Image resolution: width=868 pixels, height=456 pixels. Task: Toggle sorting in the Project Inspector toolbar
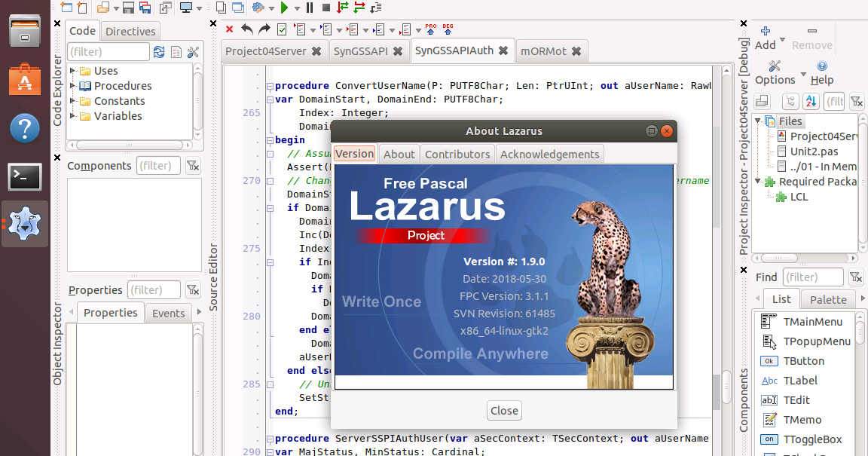pyautogui.click(x=810, y=101)
